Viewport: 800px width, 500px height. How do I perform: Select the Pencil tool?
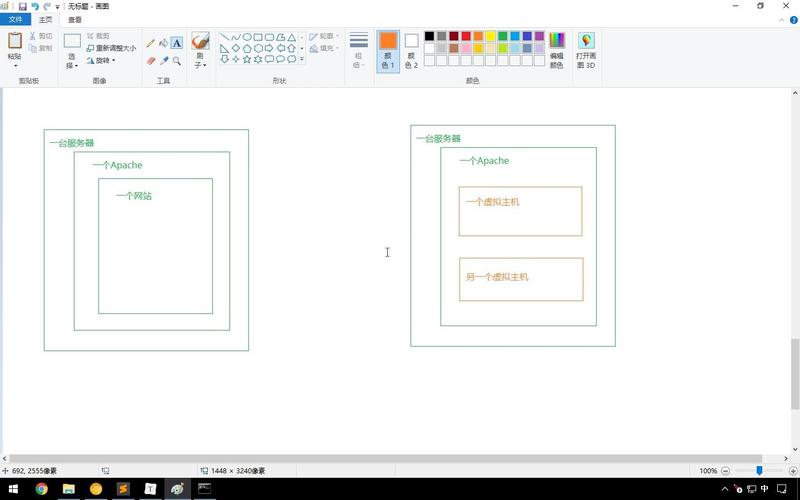(x=151, y=43)
